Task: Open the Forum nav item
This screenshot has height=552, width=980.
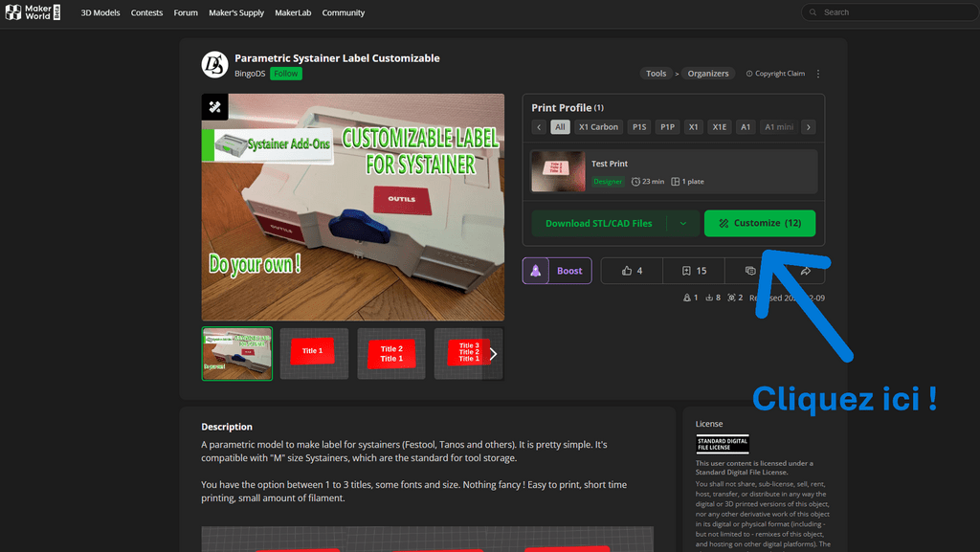Action: pos(186,12)
